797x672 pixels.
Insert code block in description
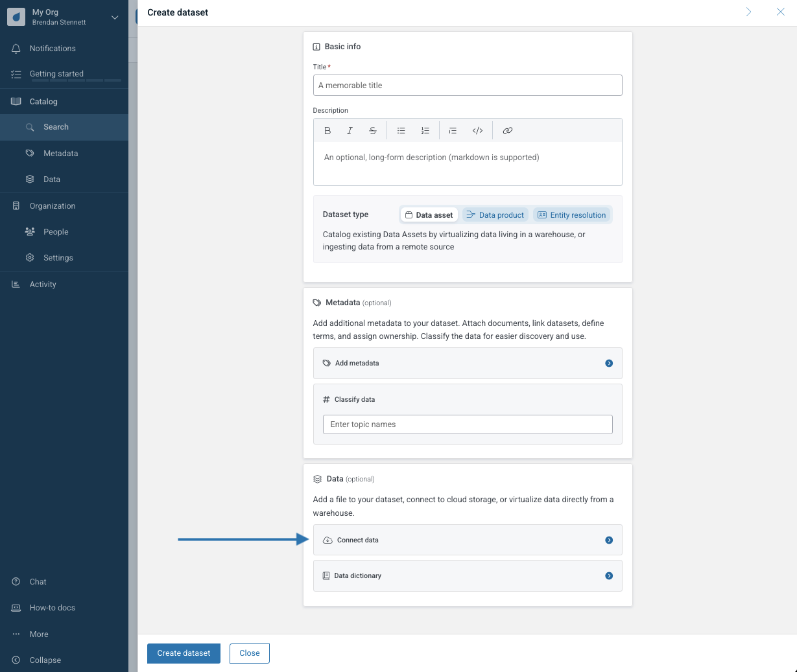477,130
